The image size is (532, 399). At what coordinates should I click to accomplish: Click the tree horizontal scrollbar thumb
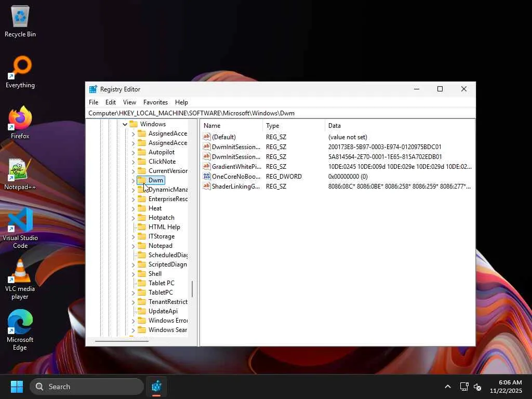coord(122,341)
